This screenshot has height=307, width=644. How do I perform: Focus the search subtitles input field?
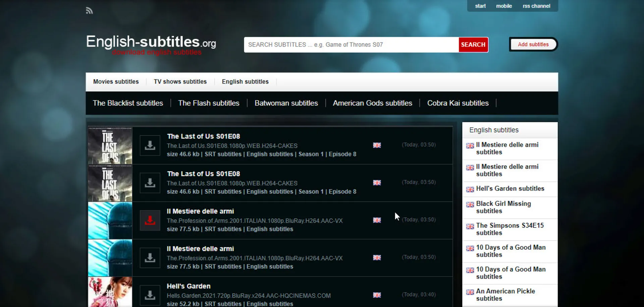[x=351, y=45]
